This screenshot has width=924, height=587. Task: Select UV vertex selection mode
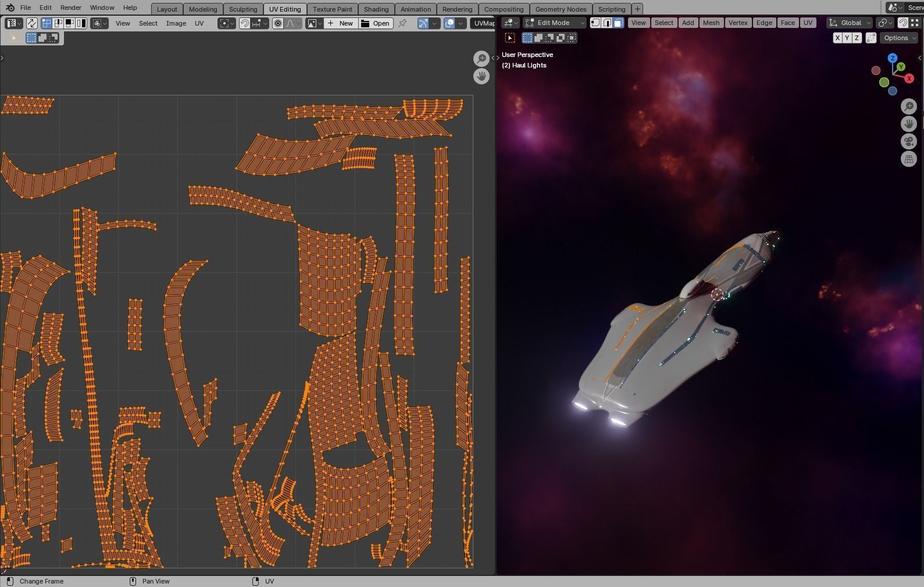tap(47, 23)
